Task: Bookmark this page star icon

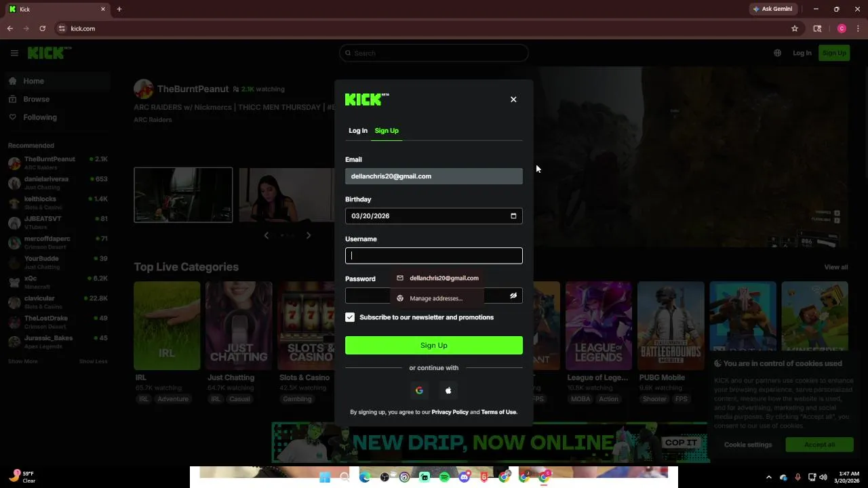Action: pyautogui.click(x=795, y=28)
